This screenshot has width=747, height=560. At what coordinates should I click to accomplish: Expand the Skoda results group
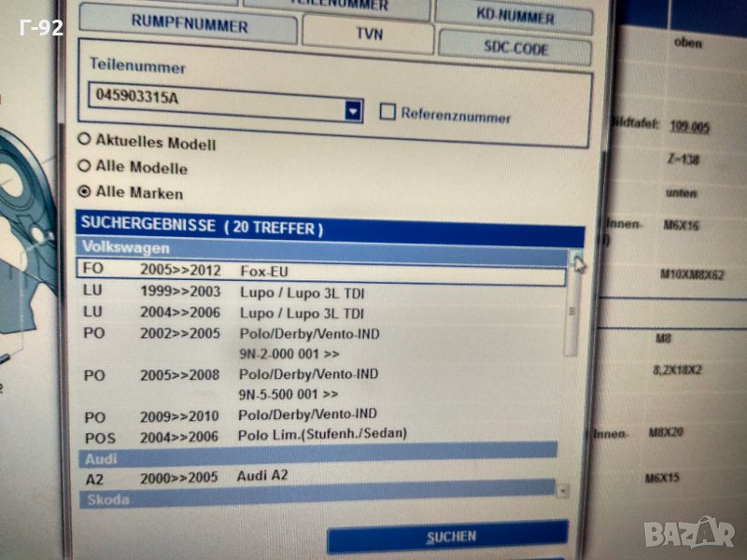(x=317, y=499)
